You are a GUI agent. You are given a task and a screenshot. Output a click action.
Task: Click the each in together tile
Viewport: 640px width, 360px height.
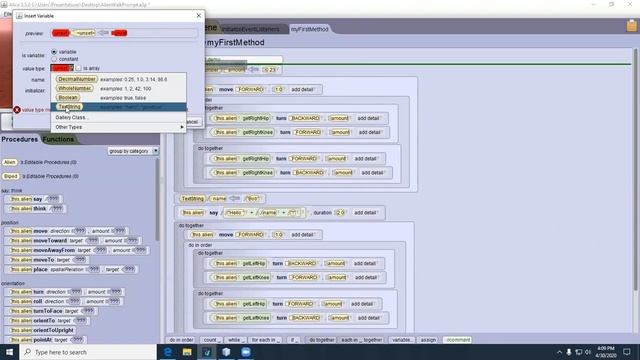(362, 340)
